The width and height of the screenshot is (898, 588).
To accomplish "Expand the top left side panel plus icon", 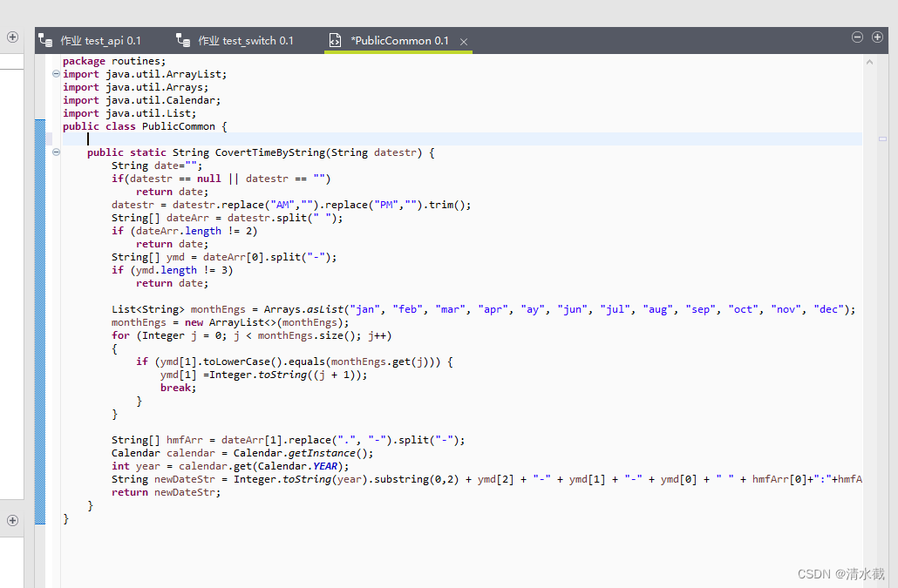I will pyautogui.click(x=12, y=37).
